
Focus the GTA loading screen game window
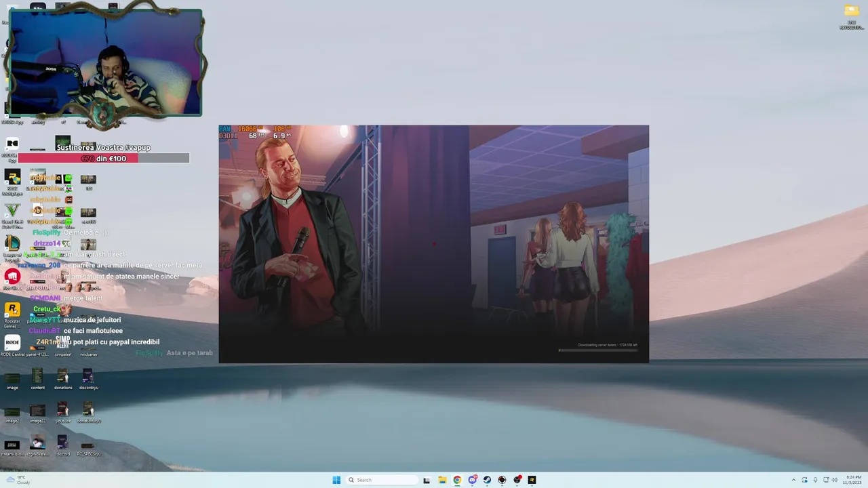point(433,244)
